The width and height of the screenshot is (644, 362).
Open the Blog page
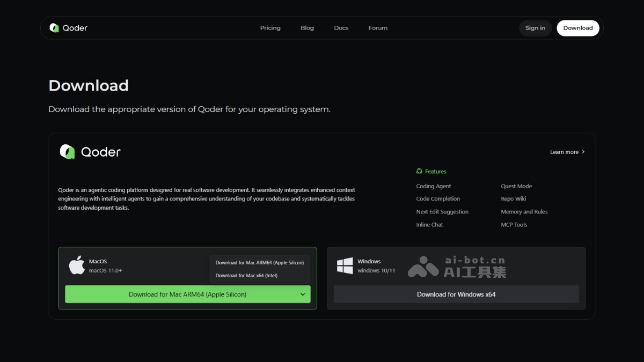click(x=307, y=28)
